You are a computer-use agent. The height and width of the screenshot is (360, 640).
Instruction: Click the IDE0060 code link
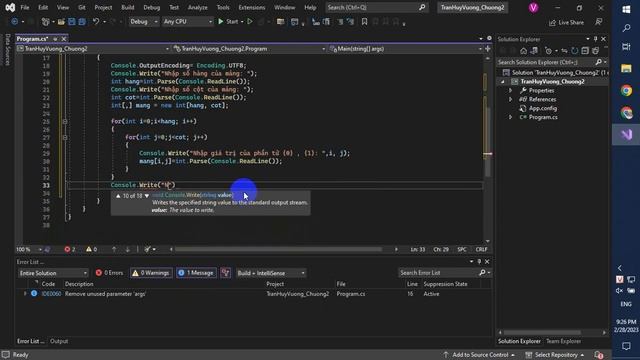tap(51, 294)
